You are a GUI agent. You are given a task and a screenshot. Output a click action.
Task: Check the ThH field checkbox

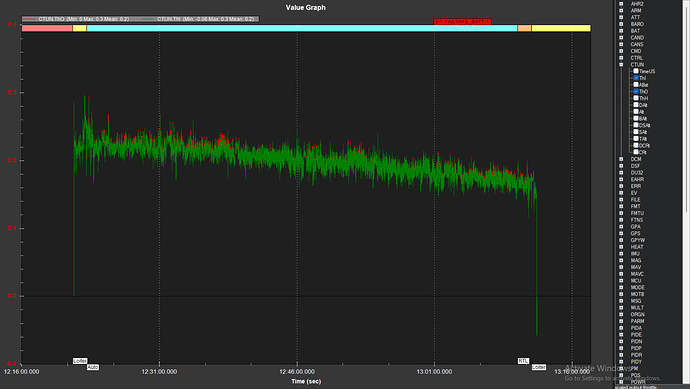[636, 98]
